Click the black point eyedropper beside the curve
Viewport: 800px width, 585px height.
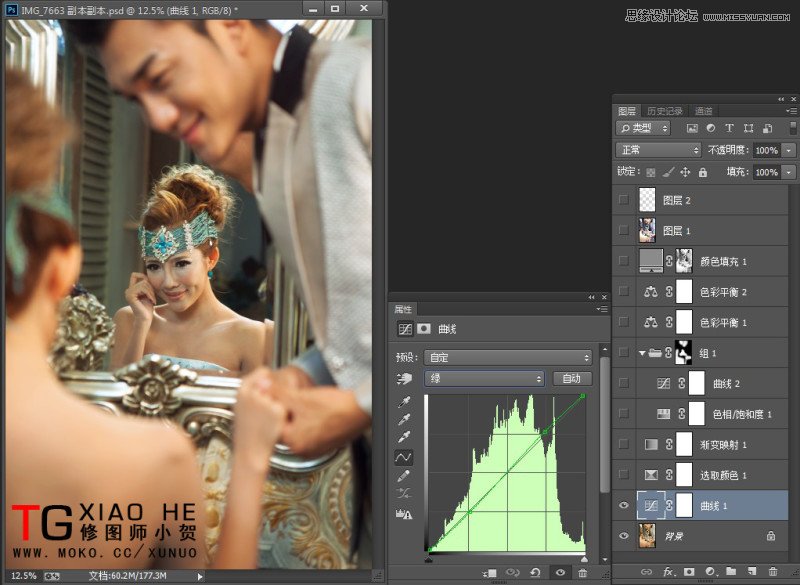pos(404,399)
